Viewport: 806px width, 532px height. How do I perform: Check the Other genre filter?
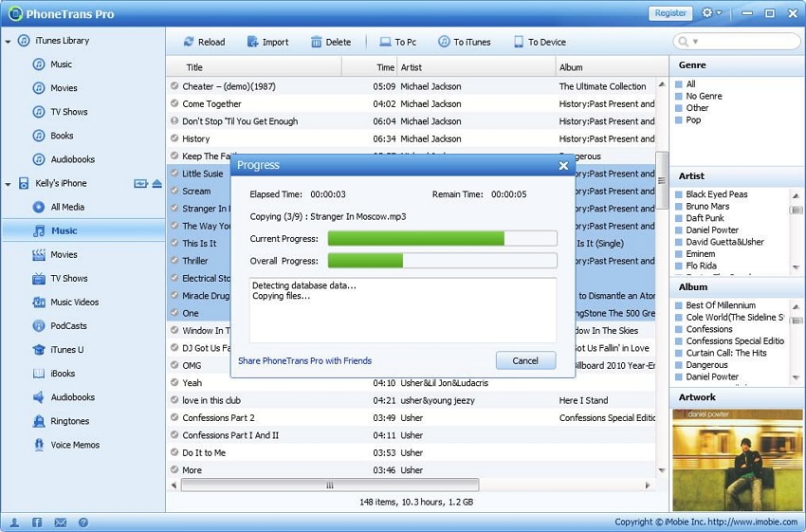(679, 108)
